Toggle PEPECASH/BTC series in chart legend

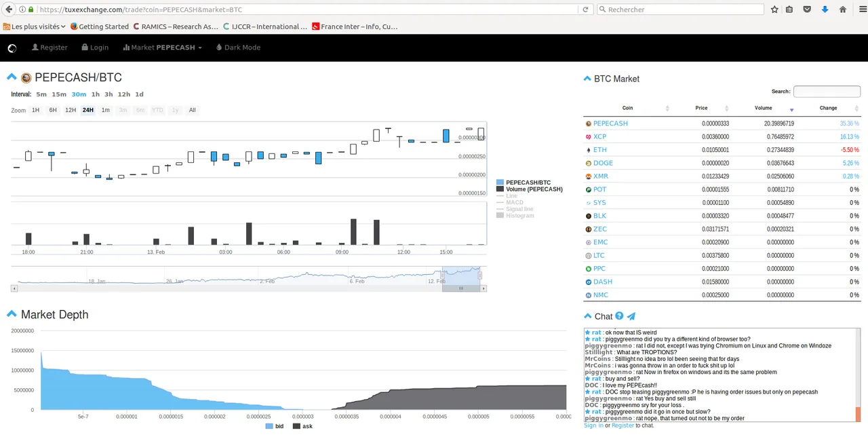524,183
